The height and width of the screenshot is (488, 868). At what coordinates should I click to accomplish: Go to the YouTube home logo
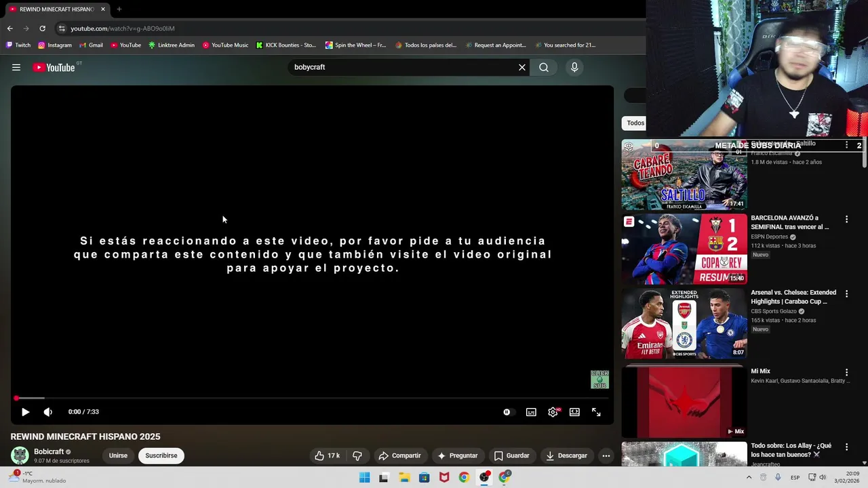tap(54, 67)
